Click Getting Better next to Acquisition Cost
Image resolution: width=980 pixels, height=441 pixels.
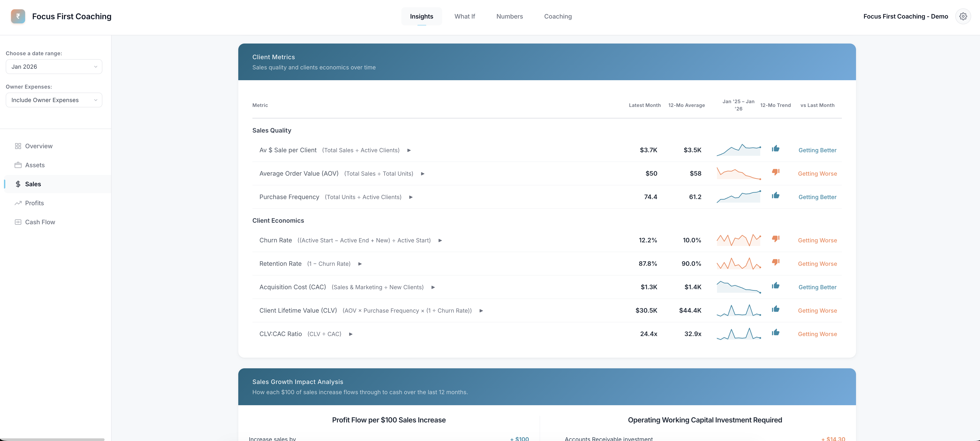(x=817, y=287)
